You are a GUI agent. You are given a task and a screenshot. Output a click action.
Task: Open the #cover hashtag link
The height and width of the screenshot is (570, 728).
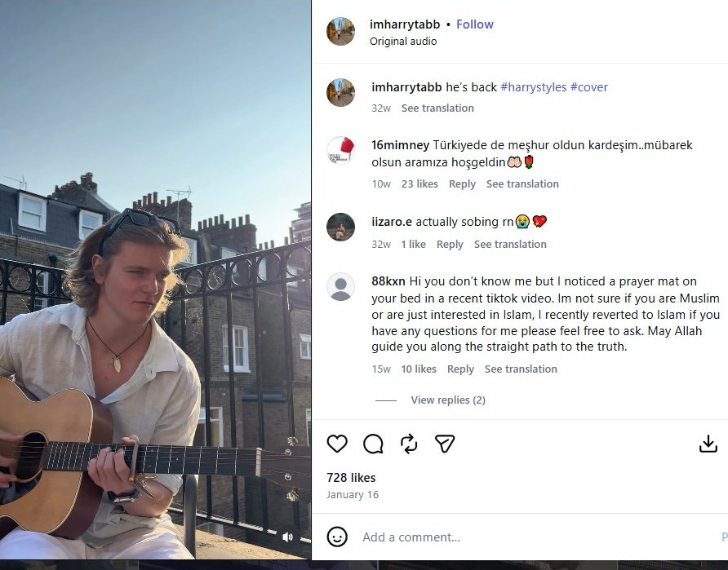589,87
